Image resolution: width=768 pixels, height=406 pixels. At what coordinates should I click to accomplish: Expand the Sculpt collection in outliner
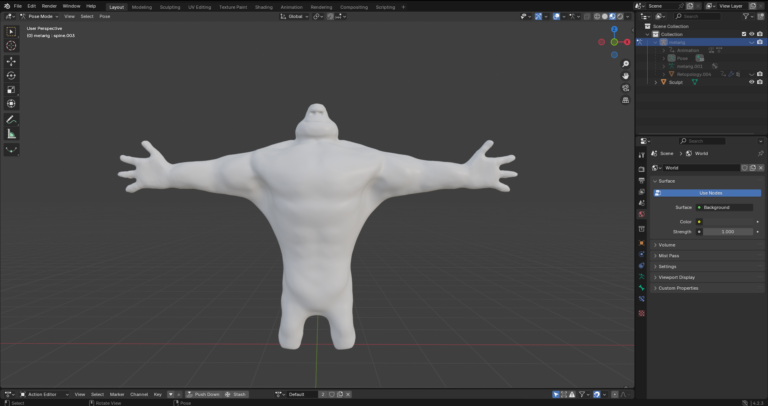click(x=656, y=82)
